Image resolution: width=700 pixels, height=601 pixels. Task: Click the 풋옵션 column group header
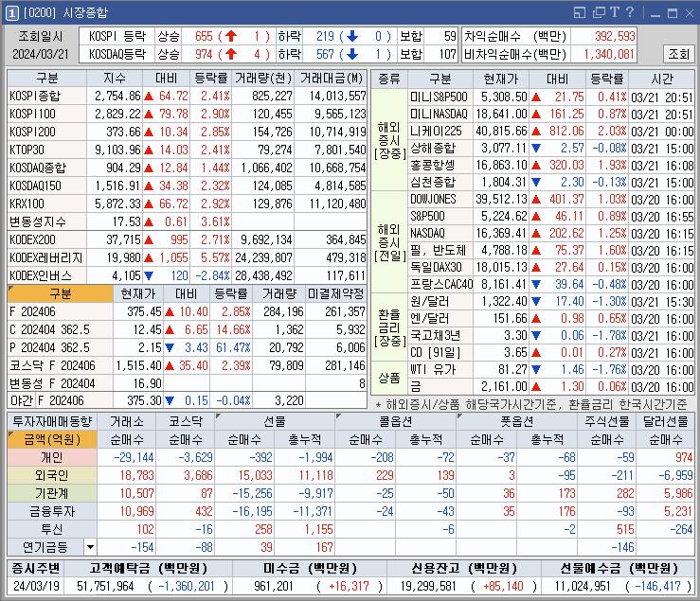click(x=516, y=421)
